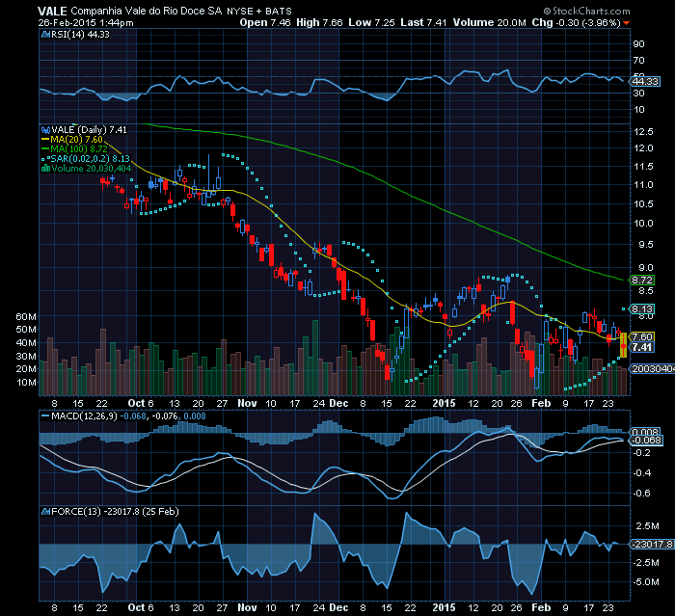This screenshot has height=616, width=675.
Task: Click the 2015 date label under the MACD panel's upper axis
Action: pos(444,403)
